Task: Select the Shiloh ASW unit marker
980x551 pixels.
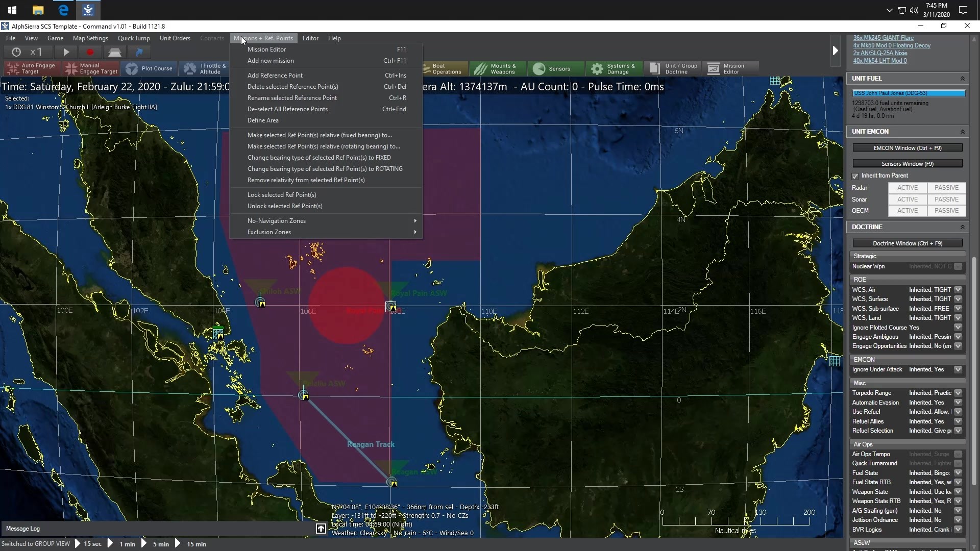Action: coord(260,303)
